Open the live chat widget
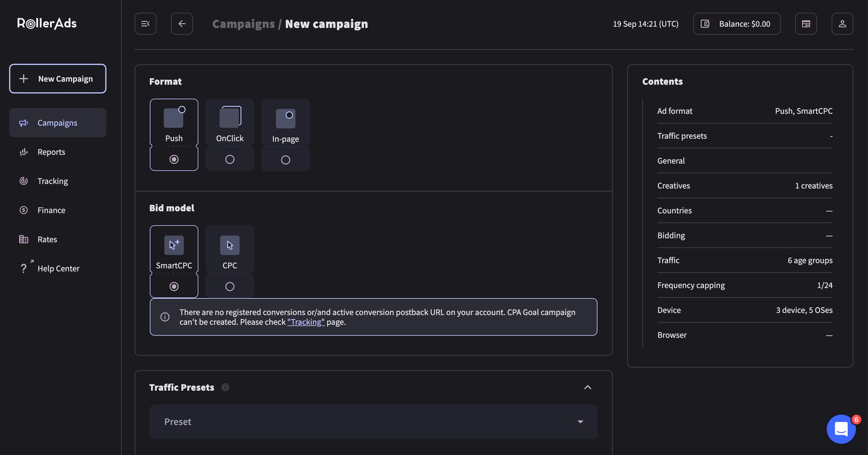The width and height of the screenshot is (868, 455). point(841,429)
